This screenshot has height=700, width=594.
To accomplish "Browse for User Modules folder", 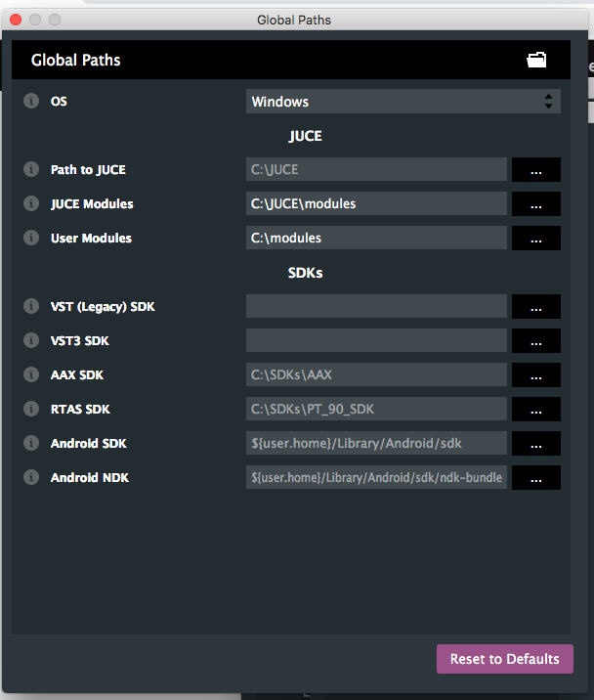I will [536, 238].
